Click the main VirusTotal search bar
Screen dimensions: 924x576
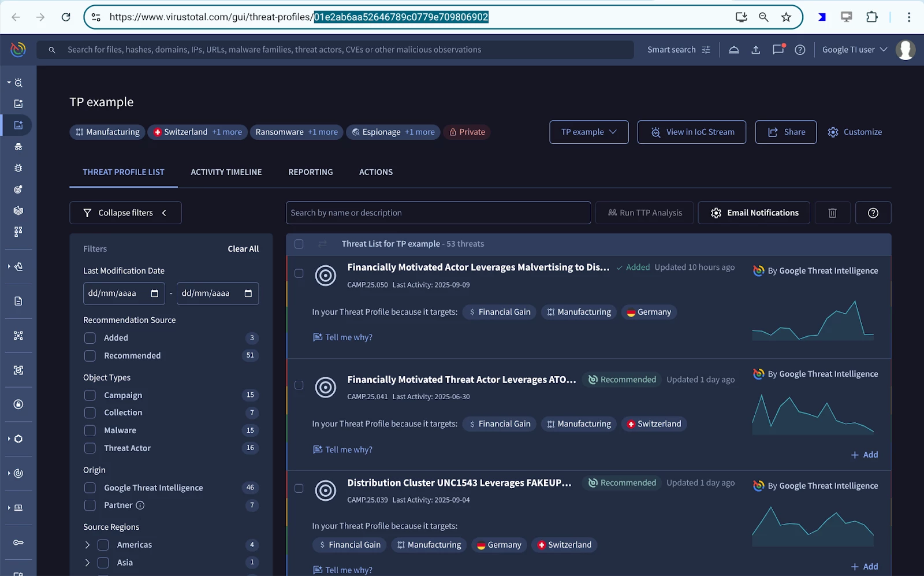coord(335,50)
